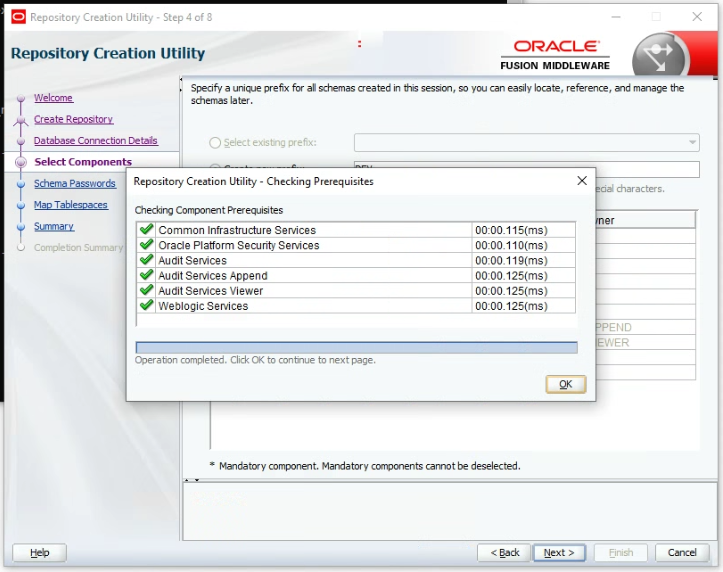Click green checkmark for Audit Services Append
The width and height of the screenshot is (723, 572).
pos(146,275)
